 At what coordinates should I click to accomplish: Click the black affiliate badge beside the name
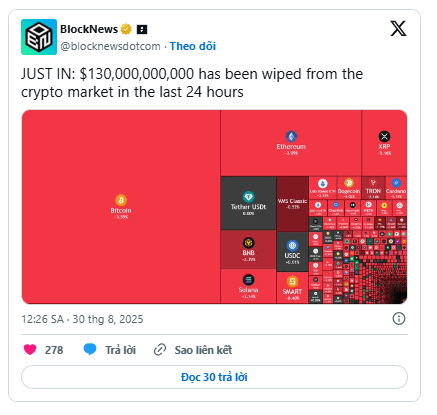point(142,30)
